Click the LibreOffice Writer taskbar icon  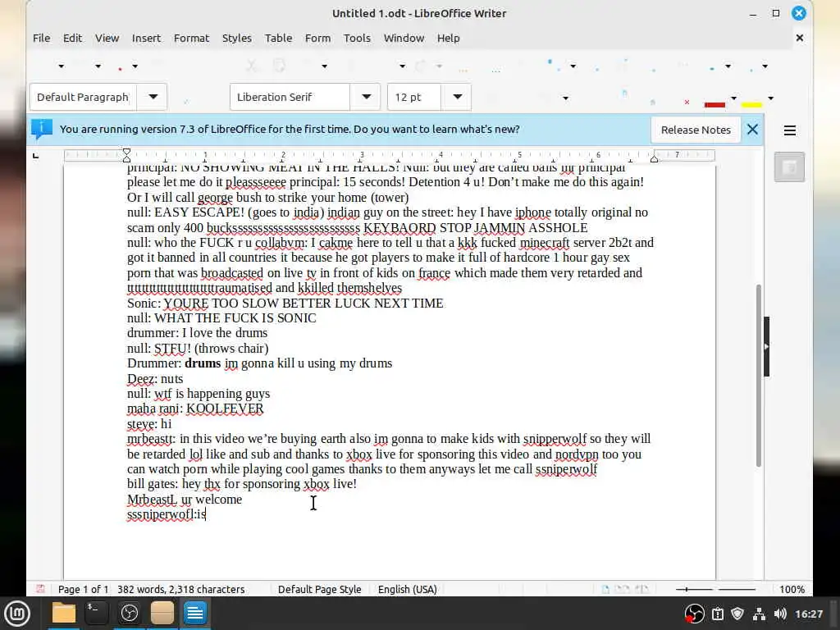(194, 614)
